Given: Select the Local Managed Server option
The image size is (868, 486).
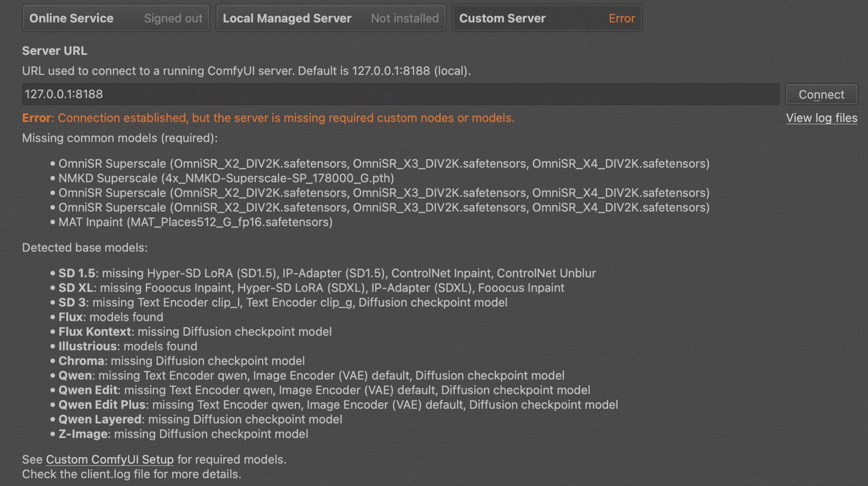Looking at the screenshot, I should tap(287, 18).
